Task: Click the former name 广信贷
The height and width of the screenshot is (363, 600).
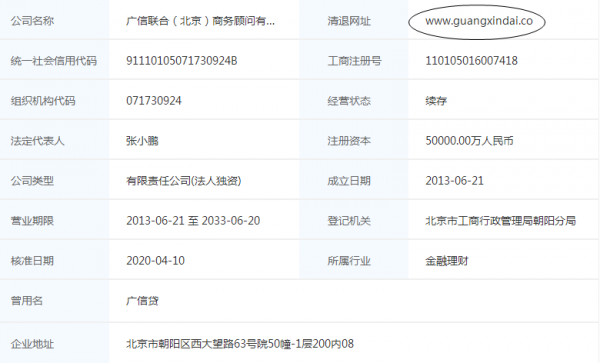Action: [x=142, y=301]
